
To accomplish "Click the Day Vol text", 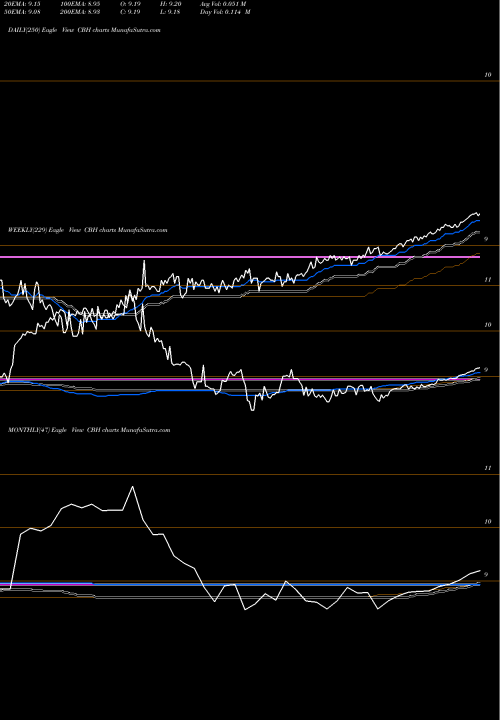I will pos(225,12).
